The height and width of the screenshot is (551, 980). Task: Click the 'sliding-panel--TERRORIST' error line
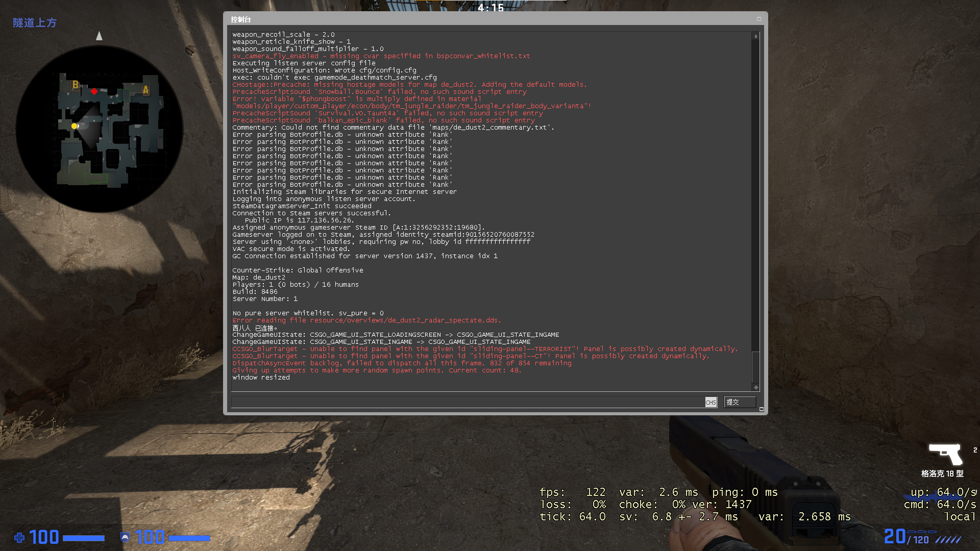(x=485, y=349)
